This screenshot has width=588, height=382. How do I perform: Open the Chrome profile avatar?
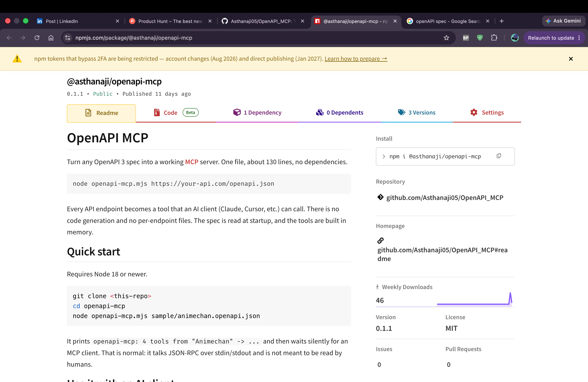[x=515, y=38]
